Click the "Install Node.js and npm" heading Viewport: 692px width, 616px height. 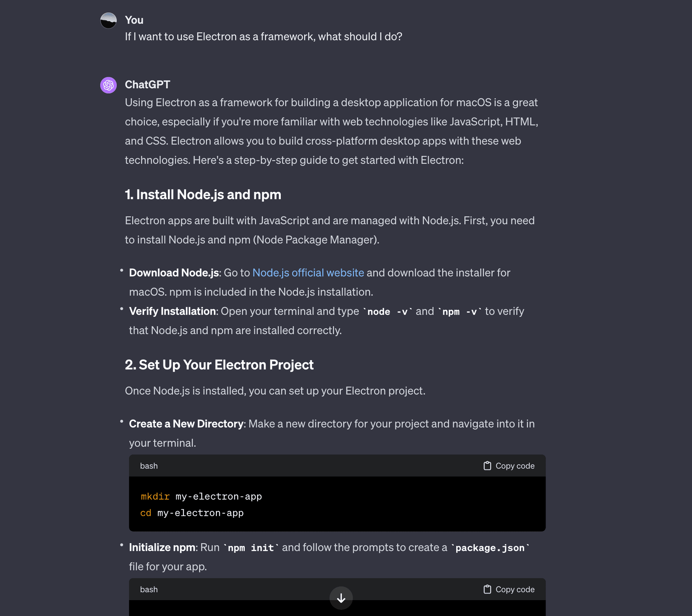pos(203,195)
